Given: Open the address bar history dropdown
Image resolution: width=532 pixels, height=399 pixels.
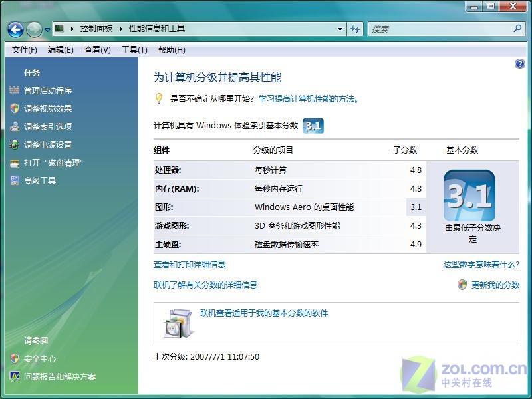Looking at the screenshot, I should coord(340,29).
